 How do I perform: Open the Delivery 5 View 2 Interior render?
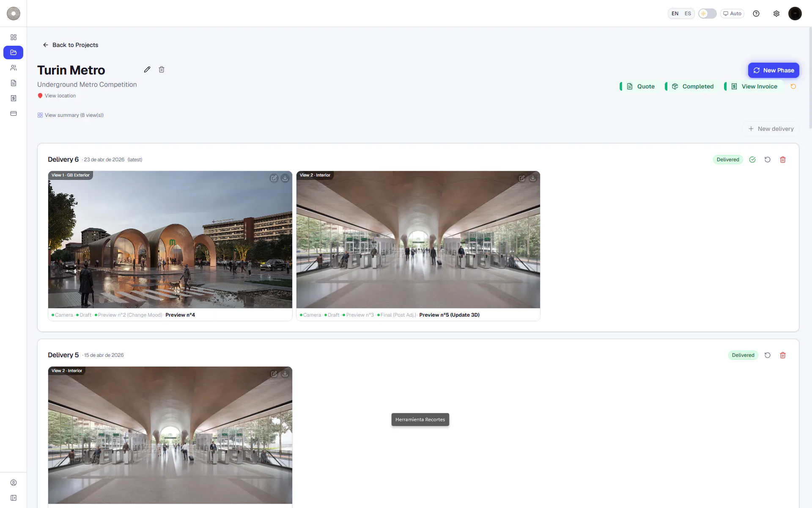[x=170, y=435]
